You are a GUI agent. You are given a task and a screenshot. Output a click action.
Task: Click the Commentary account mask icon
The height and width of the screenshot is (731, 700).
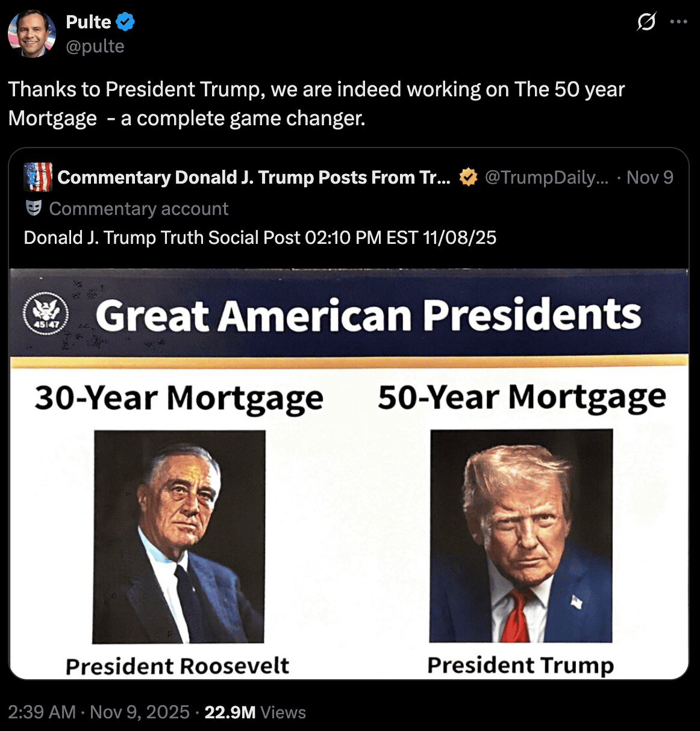pos(34,208)
